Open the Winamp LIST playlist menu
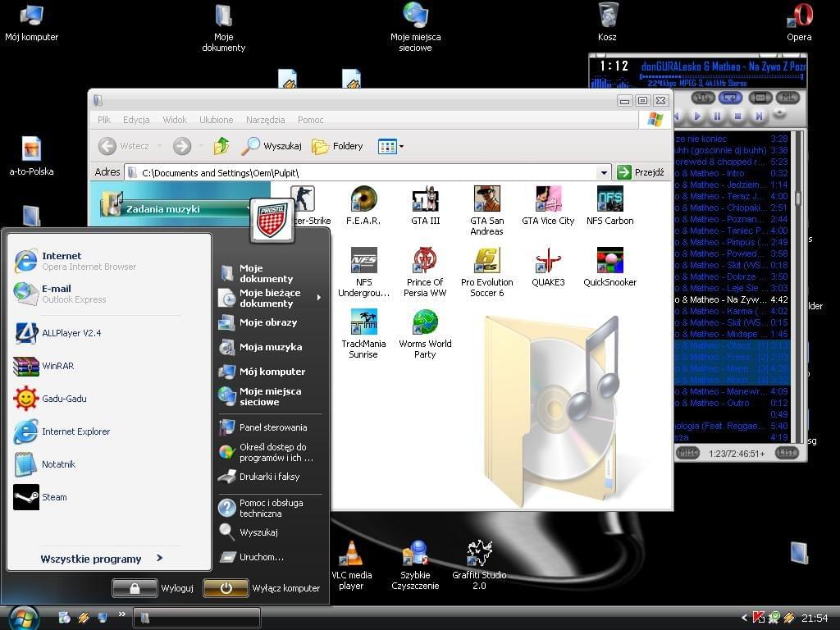 click(787, 453)
